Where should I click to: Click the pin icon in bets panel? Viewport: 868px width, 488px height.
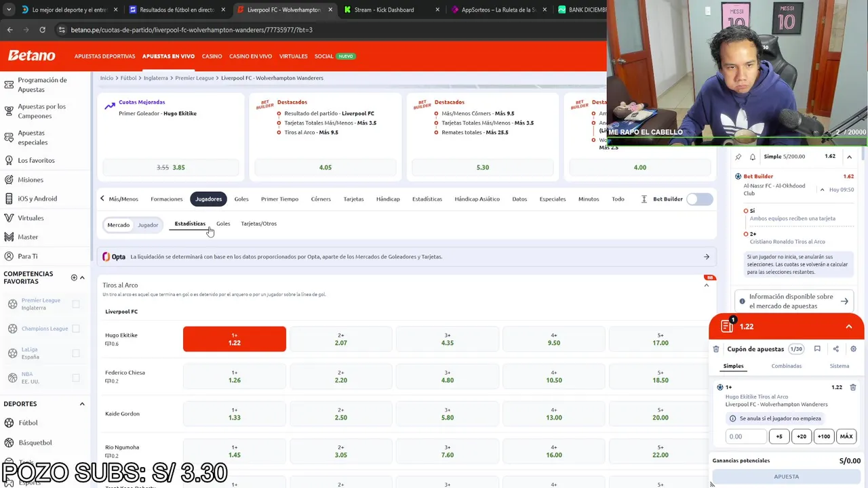coord(738,157)
